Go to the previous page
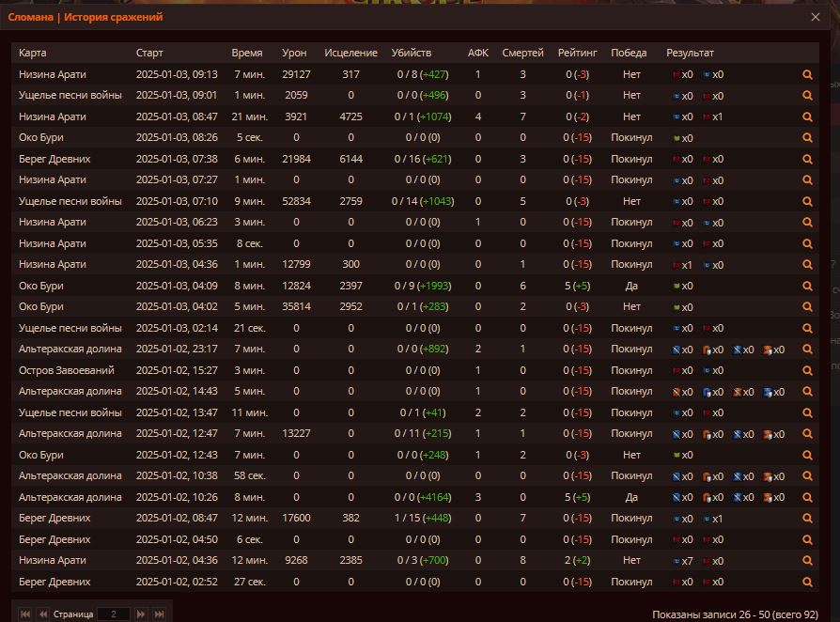 point(43,614)
